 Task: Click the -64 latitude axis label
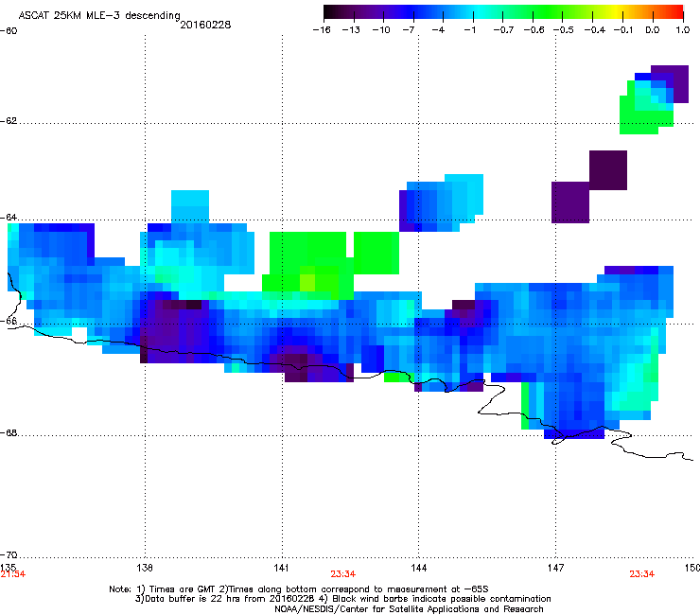click(9, 218)
